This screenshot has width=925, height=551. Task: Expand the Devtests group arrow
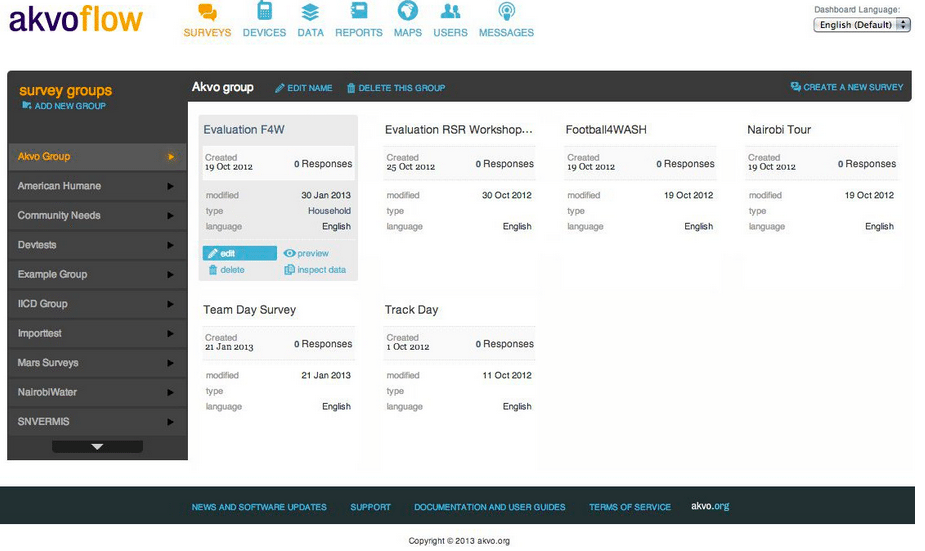pos(170,245)
